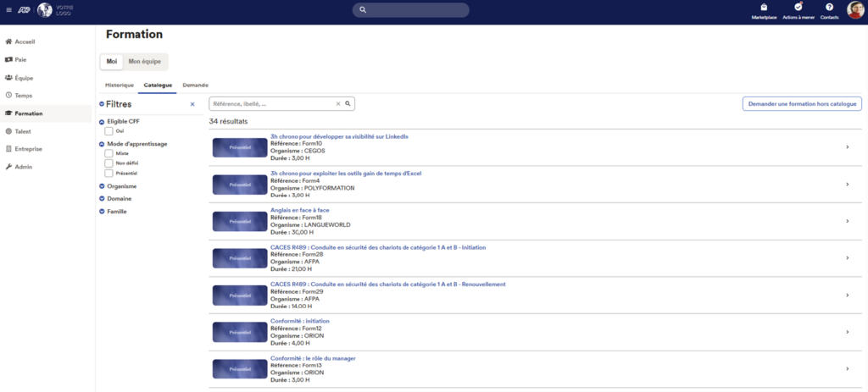This screenshot has height=392, width=868.
Task: Open the Contacts help icon
Action: point(829,8)
